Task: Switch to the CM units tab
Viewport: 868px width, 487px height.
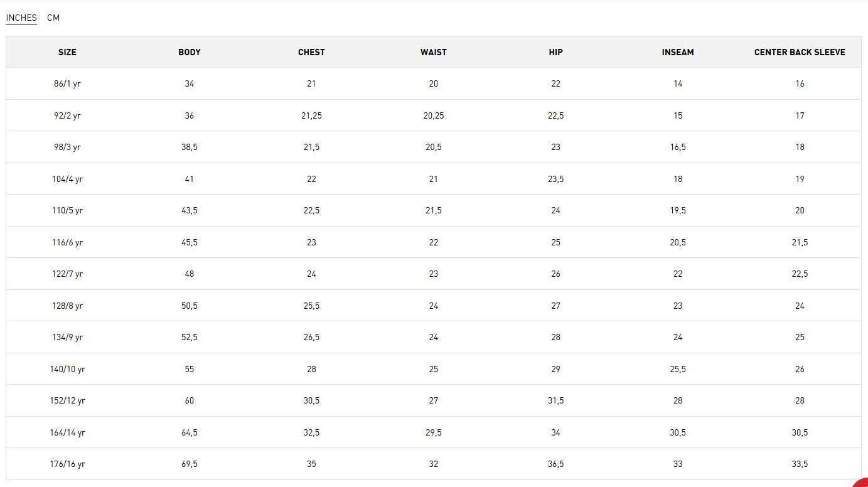Action: coord(53,18)
